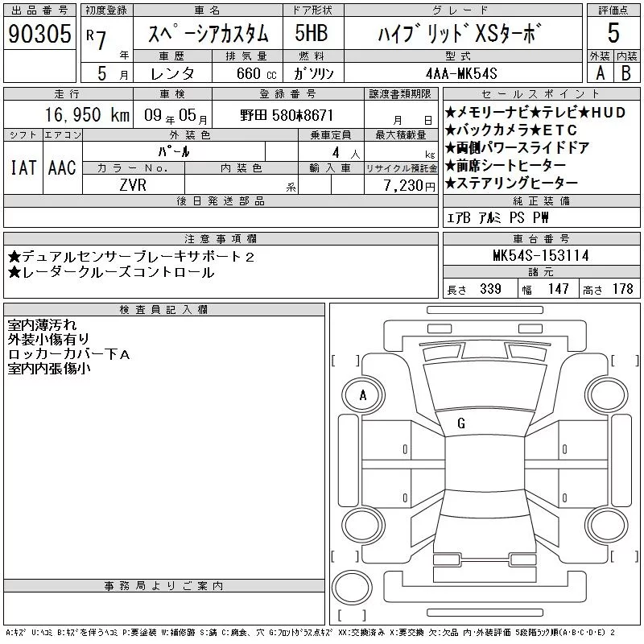
Task: Click the registration month "5 月"
Action: tap(113, 74)
